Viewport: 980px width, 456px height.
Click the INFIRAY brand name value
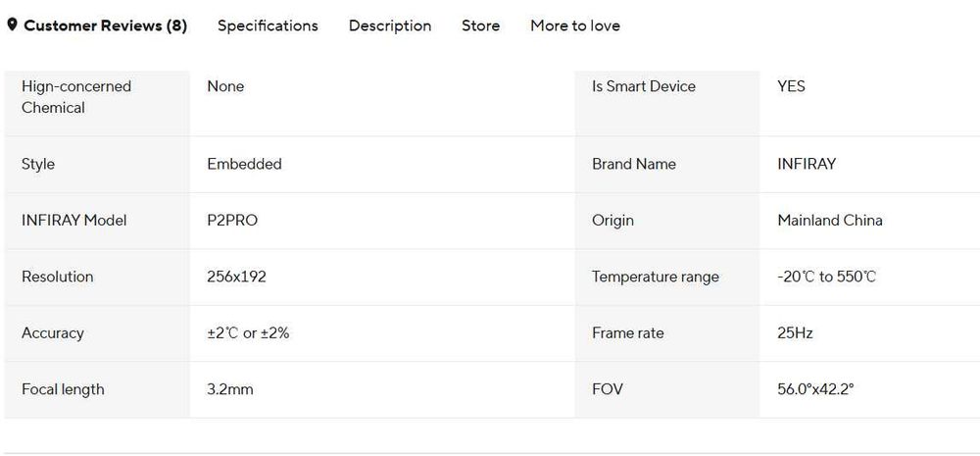(807, 165)
